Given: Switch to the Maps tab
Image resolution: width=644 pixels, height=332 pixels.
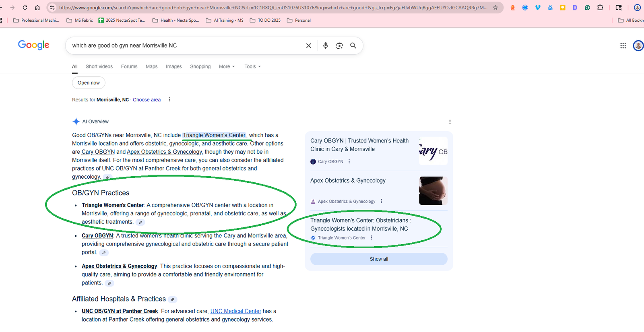Looking at the screenshot, I should [x=151, y=67].
